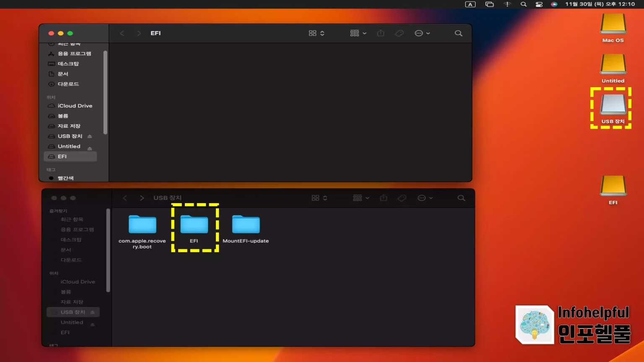Screen dimensions: 644x362
Task: Open Control Center in menu bar
Action: pyautogui.click(x=539, y=4)
